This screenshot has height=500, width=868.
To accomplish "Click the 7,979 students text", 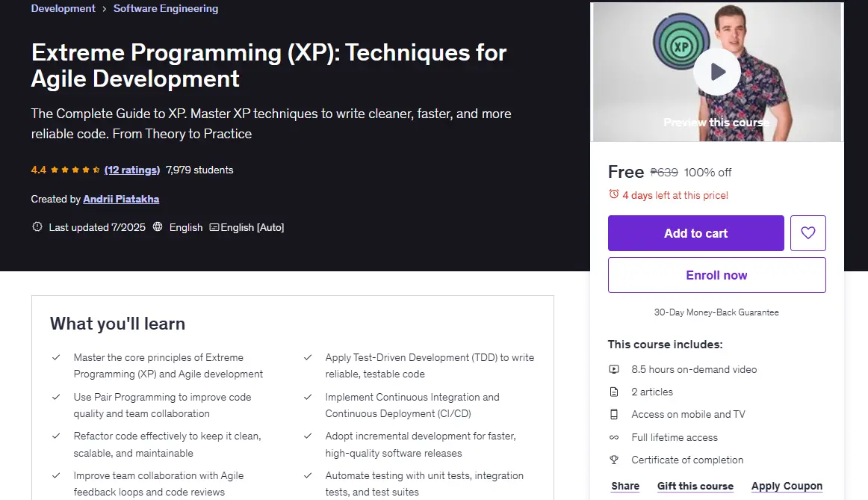I will point(200,170).
